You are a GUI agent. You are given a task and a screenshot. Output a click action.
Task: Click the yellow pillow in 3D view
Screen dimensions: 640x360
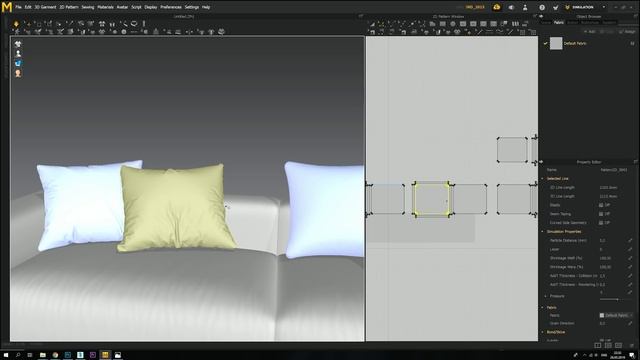(176, 207)
